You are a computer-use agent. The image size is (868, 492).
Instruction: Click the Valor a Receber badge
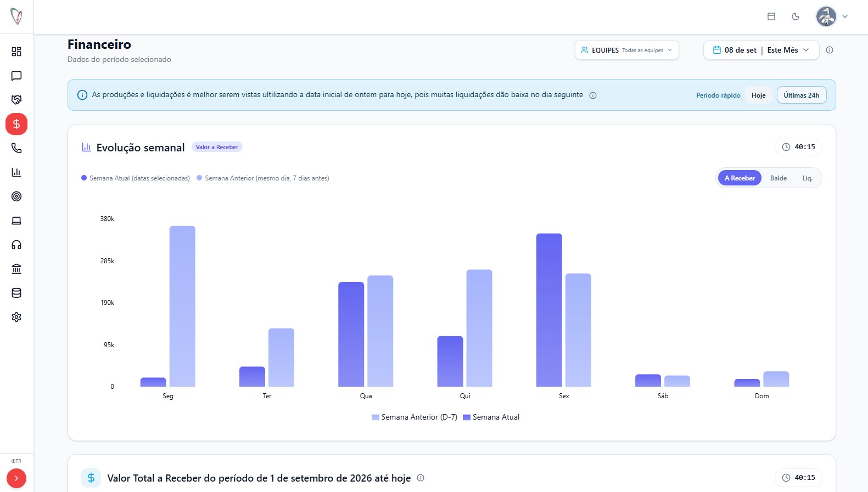pyautogui.click(x=217, y=147)
